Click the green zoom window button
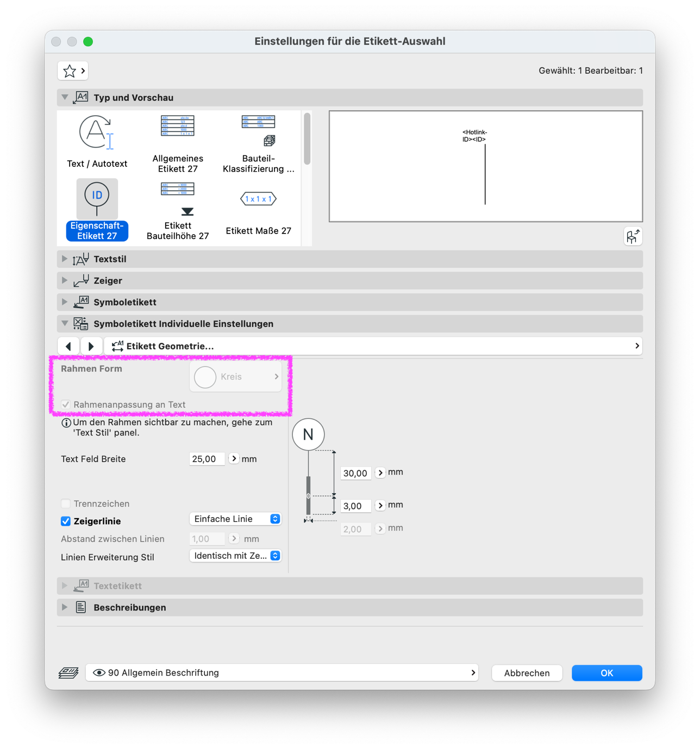The width and height of the screenshot is (700, 749). pos(88,41)
